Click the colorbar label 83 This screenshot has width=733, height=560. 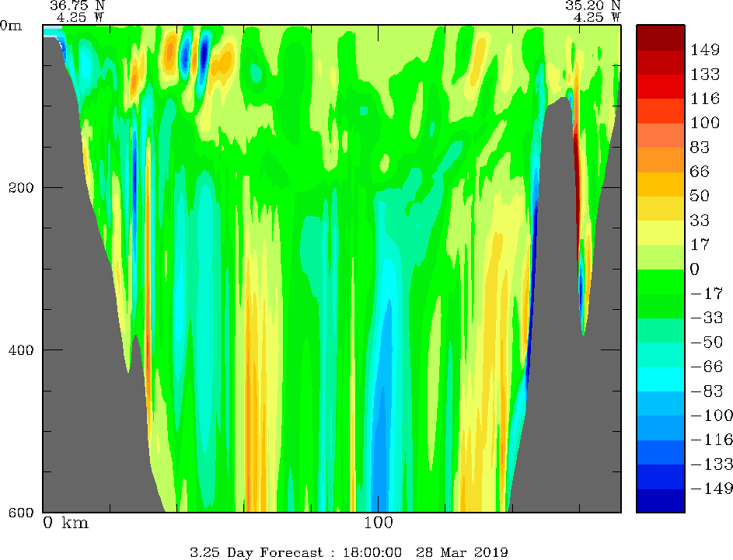click(x=700, y=147)
